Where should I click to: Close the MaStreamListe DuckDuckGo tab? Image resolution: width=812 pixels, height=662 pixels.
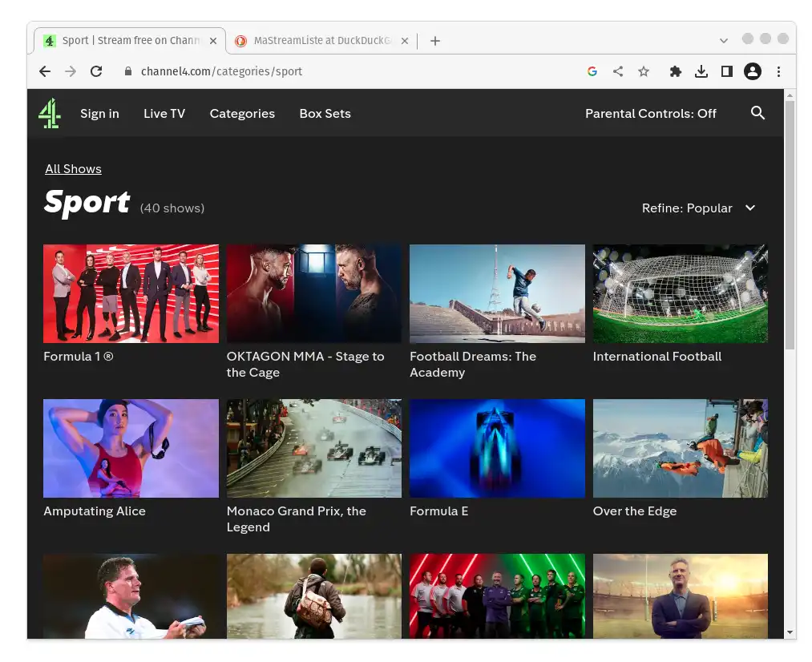pos(405,41)
